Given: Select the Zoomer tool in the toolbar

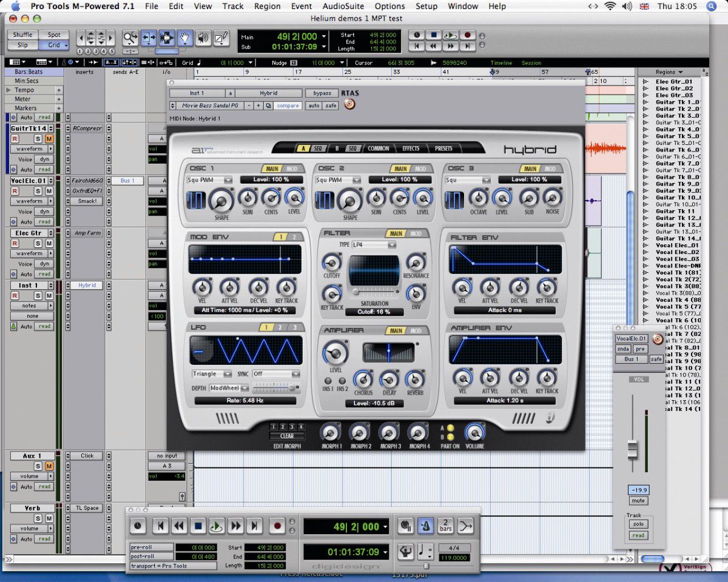Looking at the screenshot, I should pos(130,39).
